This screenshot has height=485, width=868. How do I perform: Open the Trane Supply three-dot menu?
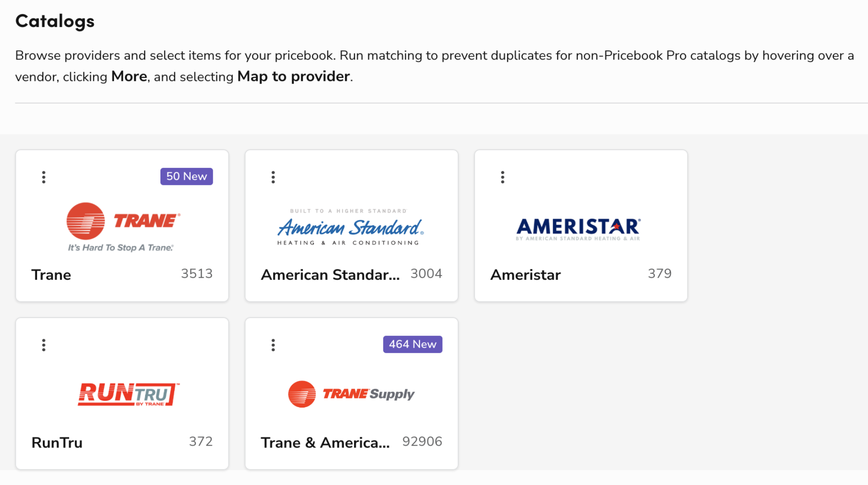tap(273, 345)
